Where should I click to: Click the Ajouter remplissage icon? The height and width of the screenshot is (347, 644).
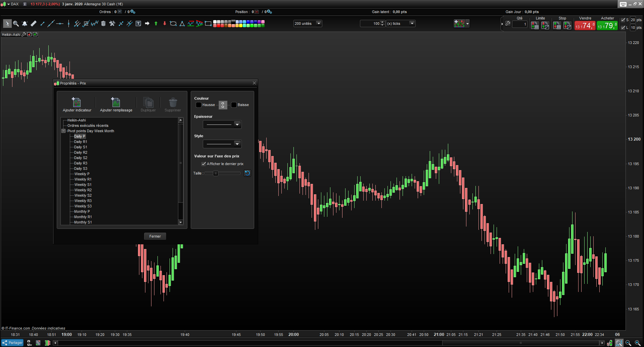[116, 102]
